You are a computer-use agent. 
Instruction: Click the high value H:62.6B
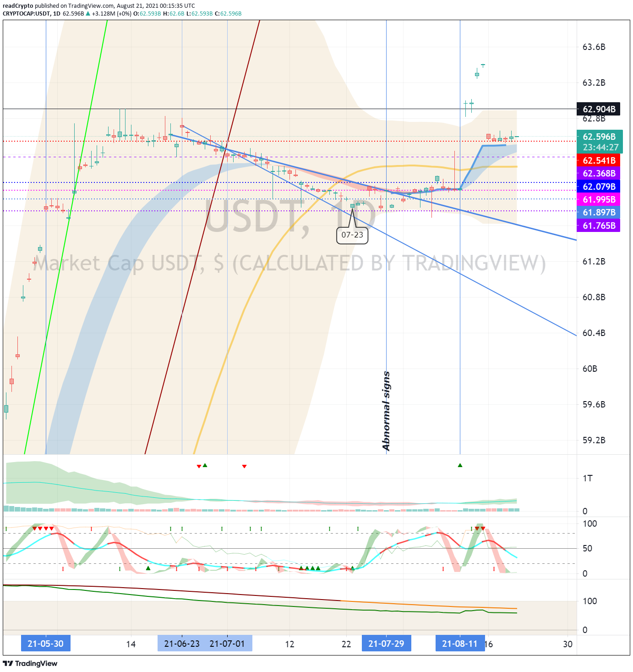click(174, 13)
